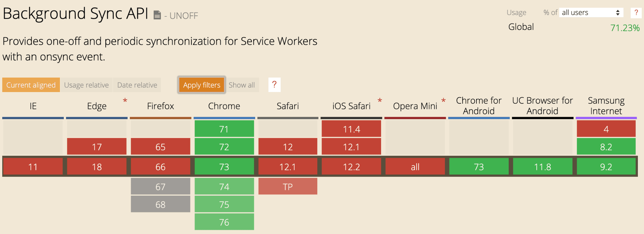The image size is (644, 234).
Task: Click the Firefox browser heading
Action: 160,106
